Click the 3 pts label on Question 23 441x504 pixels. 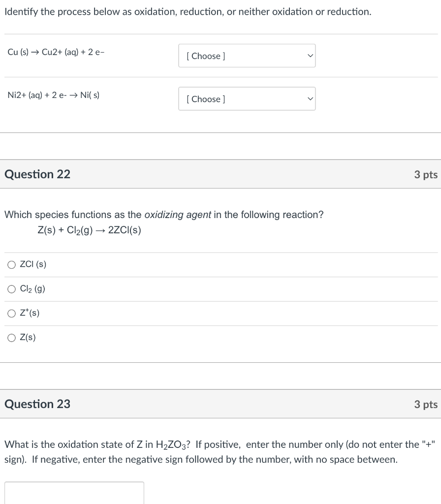click(426, 404)
